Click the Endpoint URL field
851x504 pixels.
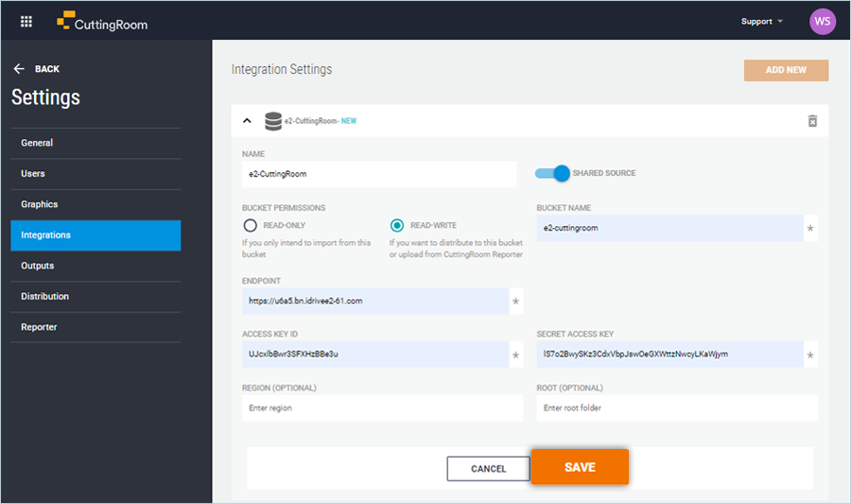click(x=375, y=301)
